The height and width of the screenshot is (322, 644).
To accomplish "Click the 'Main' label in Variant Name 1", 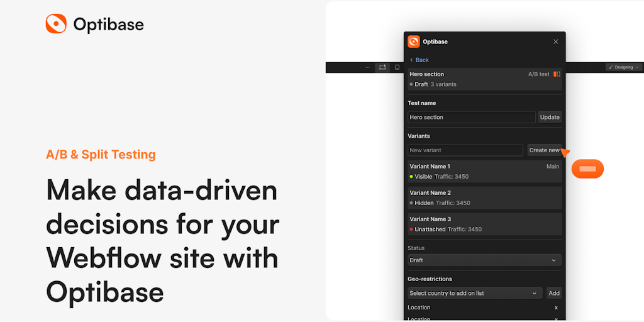I will point(553,166).
